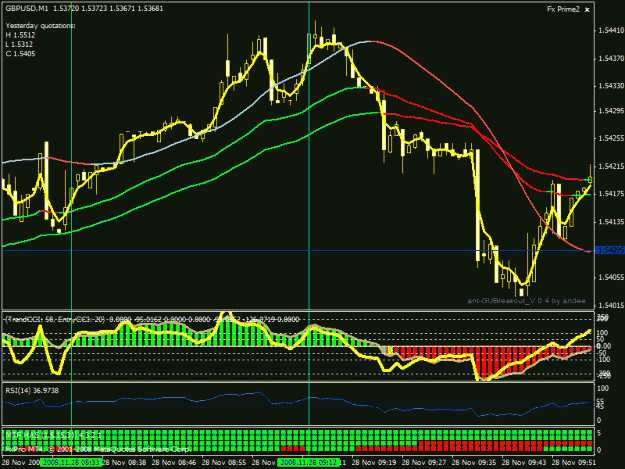Viewport: 625px width, 469px height.
Task: Click the green 2008.11.28 08:33 time marker
Action: coord(71,463)
